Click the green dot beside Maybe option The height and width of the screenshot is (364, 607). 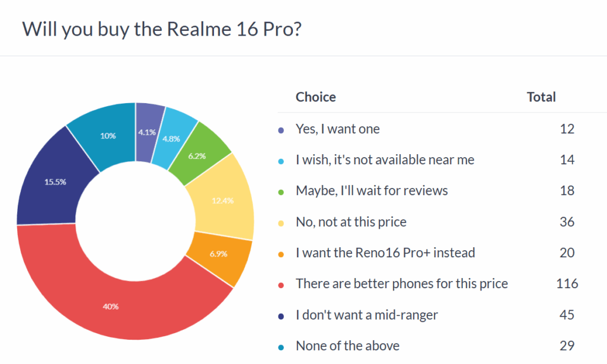click(281, 191)
